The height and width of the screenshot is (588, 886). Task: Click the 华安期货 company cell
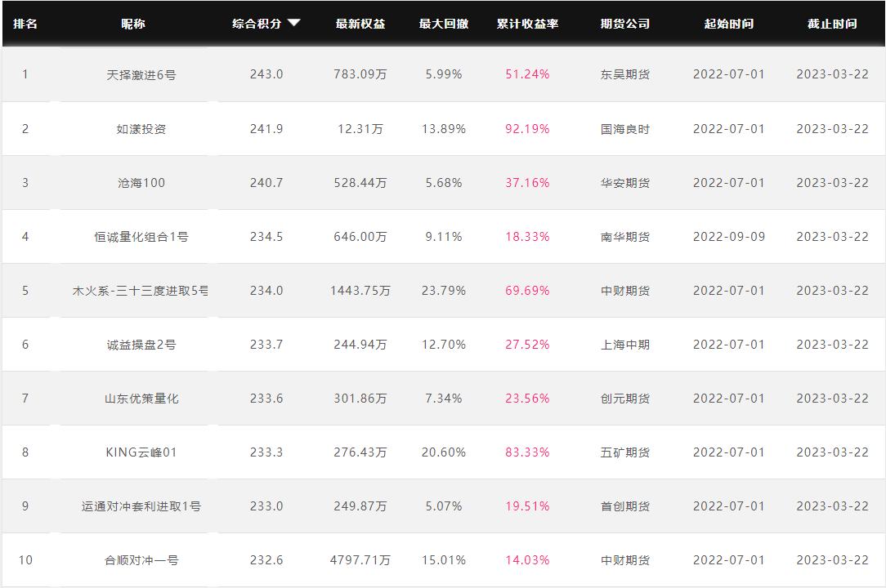pyautogui.click(x=625, y=183)
